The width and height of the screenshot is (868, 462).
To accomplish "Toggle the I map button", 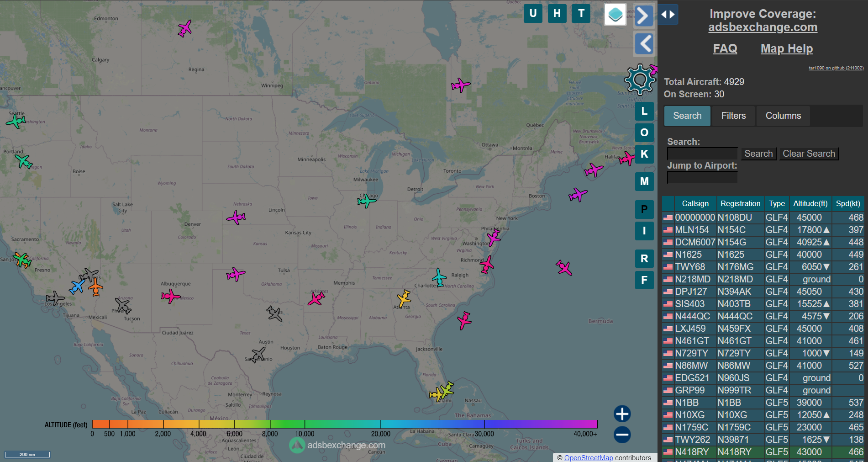I will (x=644, y=231).
